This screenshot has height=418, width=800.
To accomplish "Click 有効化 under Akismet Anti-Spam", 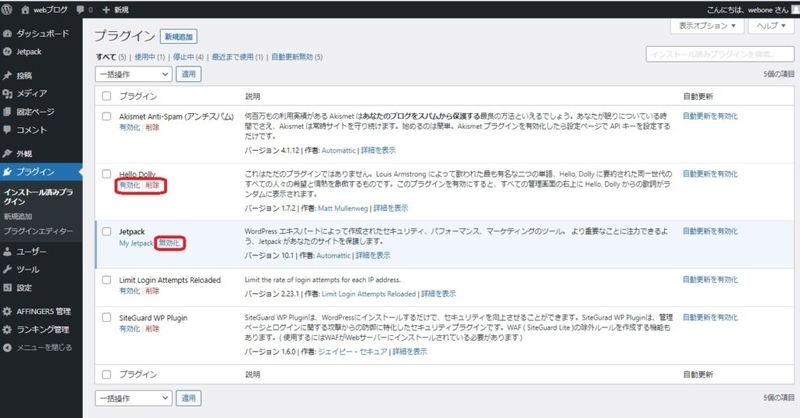I will pos(130,128).
